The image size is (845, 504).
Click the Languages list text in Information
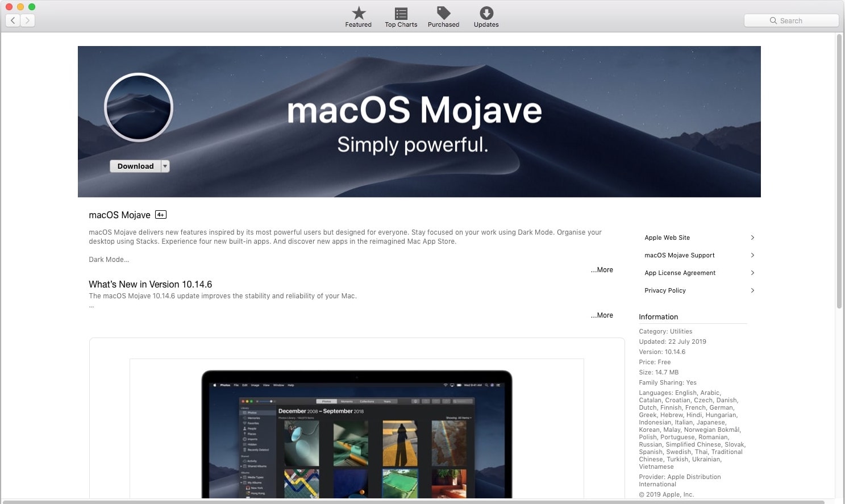692,430
